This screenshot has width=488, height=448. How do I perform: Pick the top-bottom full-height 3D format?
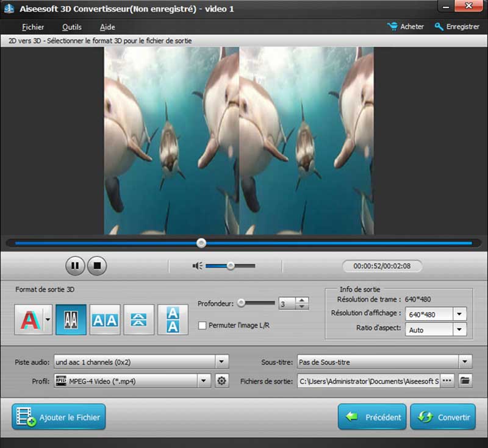click(x=173, y=319)
